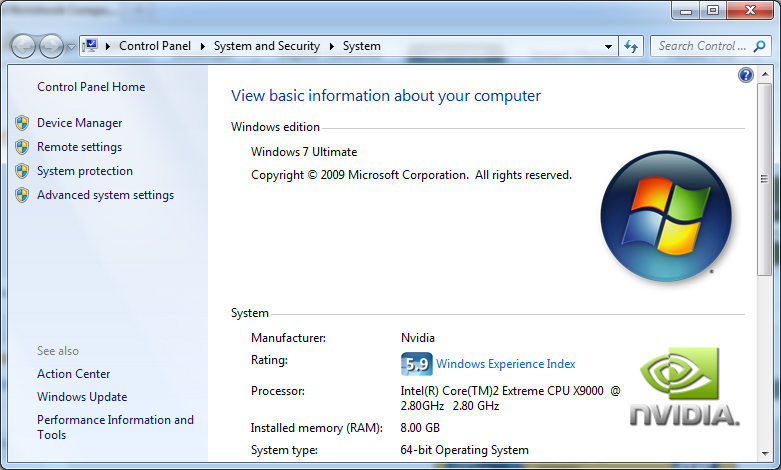Click the Microsoft copyright 2009 line

[411, 175]
